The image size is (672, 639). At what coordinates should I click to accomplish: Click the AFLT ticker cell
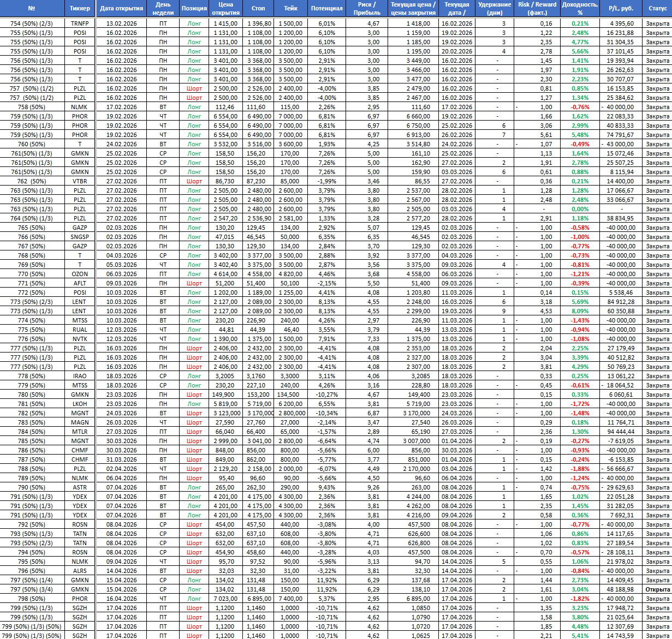click(x=80, y=283)
